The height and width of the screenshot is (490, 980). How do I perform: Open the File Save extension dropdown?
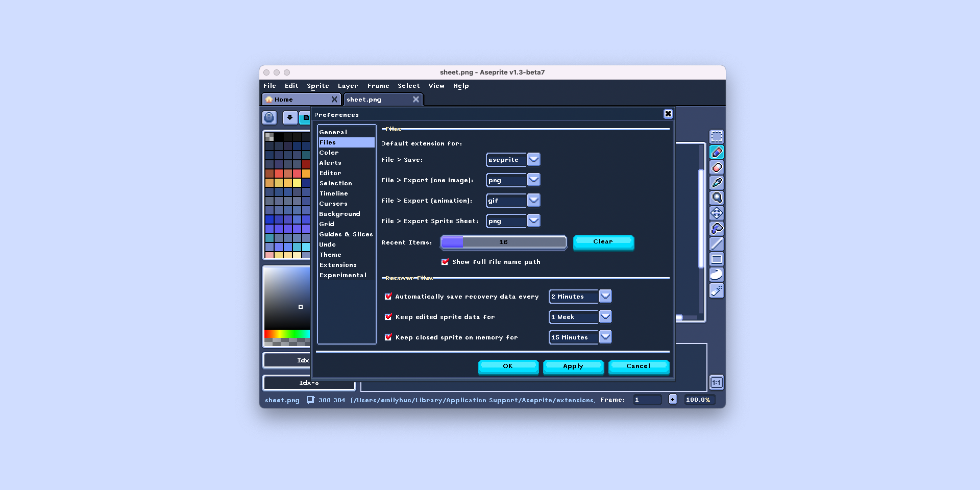pyautogui.click(x=533, y=159)
